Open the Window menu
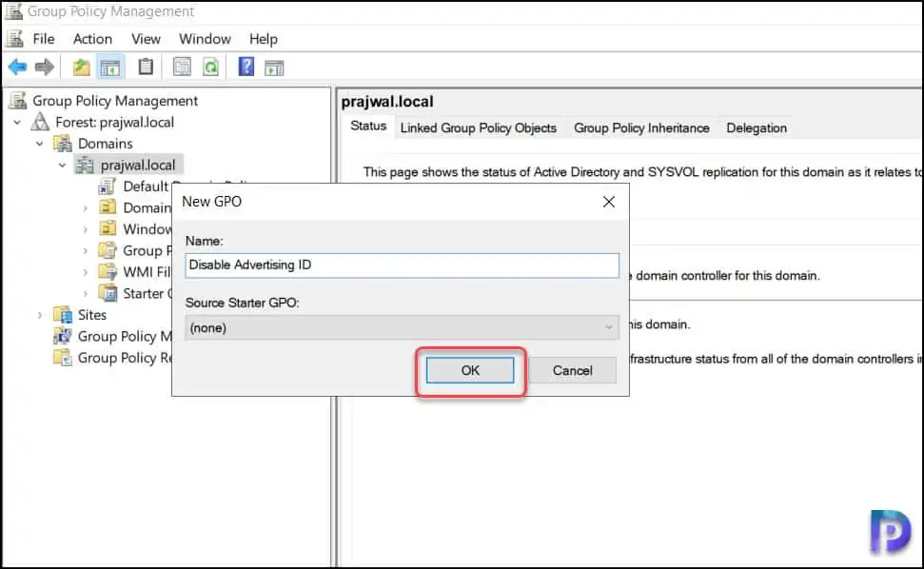924x569 pixels. click(206, 39)
